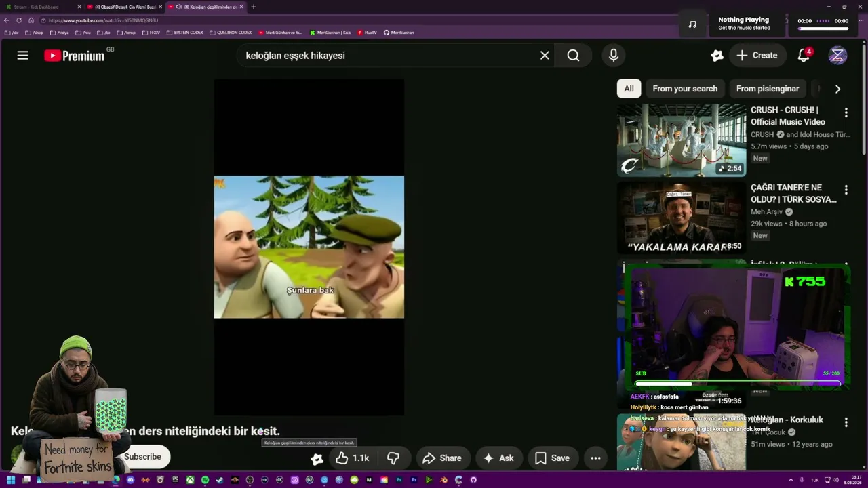Open Xbox app from the taskbar
The image size is (868, 488).
[x=190, y=480]
